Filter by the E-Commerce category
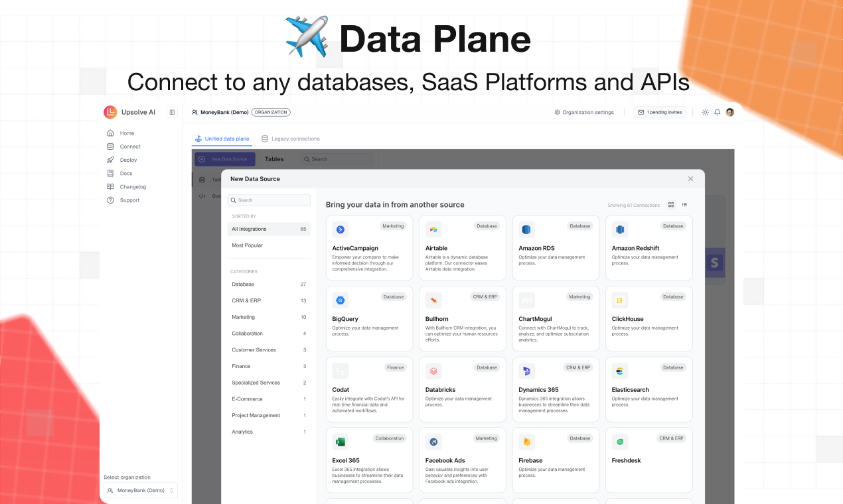Image resolution: width=843 pixels, height=504 pixels. click(x=269, y=399)
